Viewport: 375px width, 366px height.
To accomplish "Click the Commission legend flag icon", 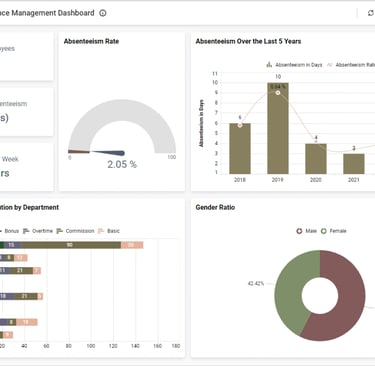I will pos(60,231).
